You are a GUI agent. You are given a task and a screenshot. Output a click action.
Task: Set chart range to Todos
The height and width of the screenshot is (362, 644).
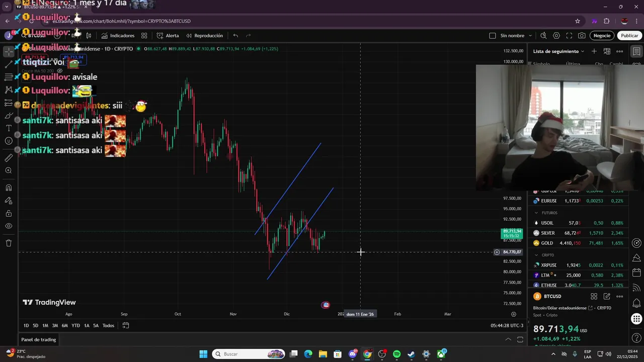tap(108, 326)
